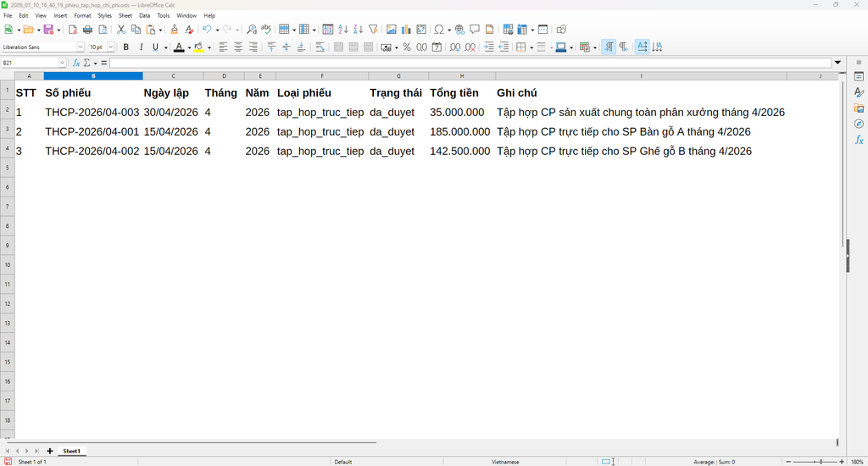Export directly as PDF
The height and width of the screenshot is (466, 868).
[x=73, y=30]
